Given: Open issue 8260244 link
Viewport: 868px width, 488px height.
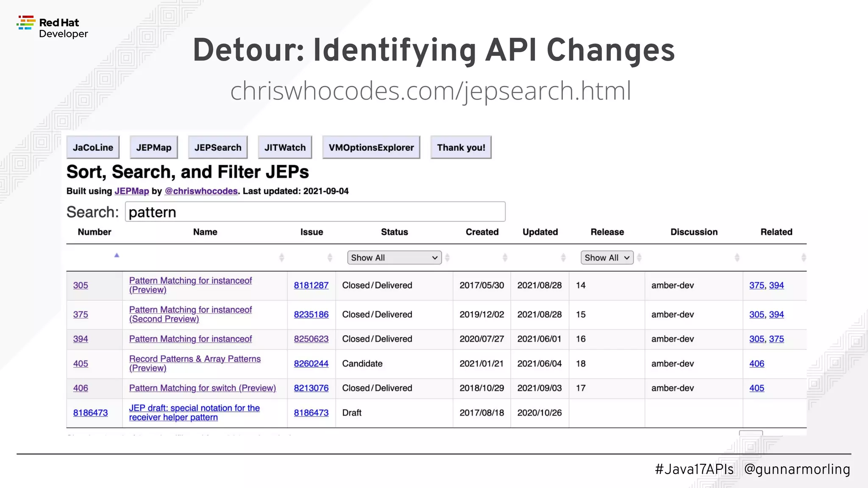Looking at the screenshot, I should tap(311, 364).
